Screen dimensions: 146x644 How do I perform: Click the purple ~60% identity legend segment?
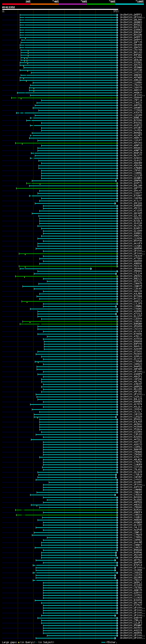click(73, 4)
